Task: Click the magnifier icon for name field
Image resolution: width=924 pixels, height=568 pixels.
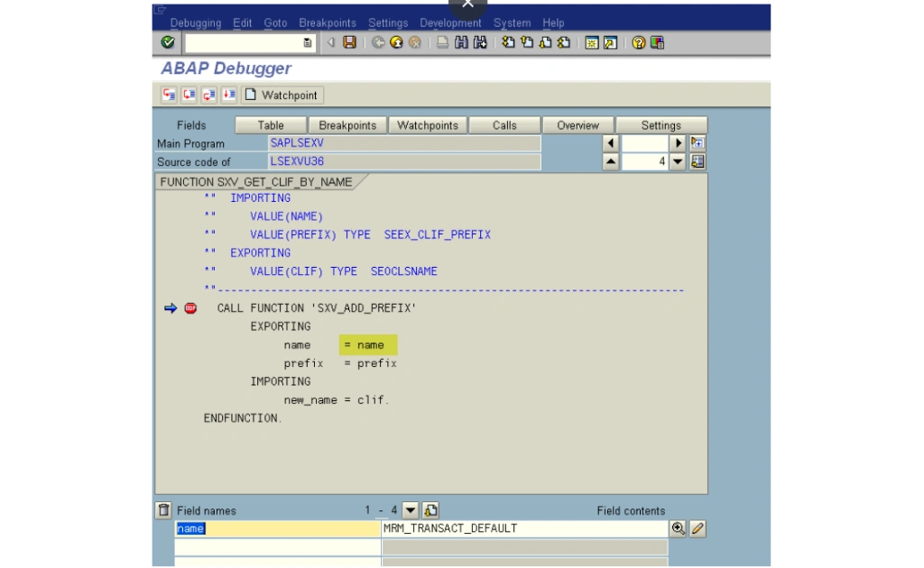Action: [679, 528]
